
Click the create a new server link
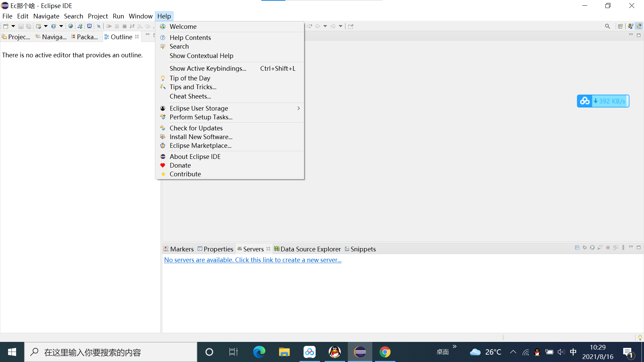(253, 260)
